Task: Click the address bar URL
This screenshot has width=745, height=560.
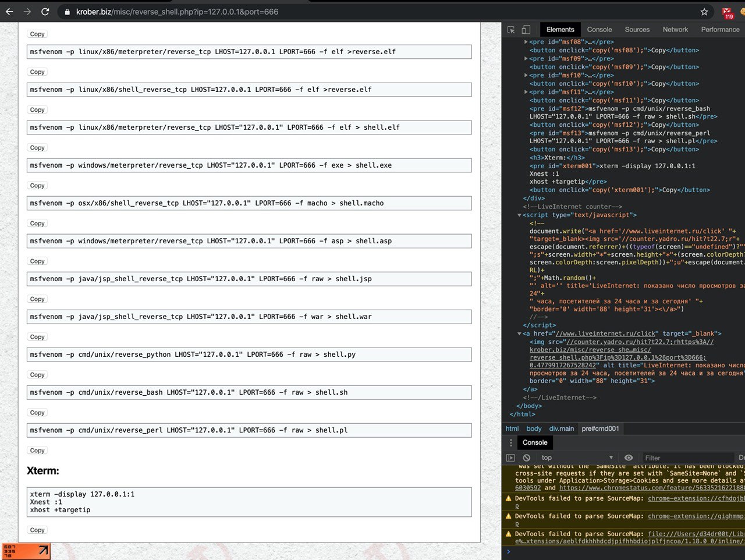Action: (177, 12)
